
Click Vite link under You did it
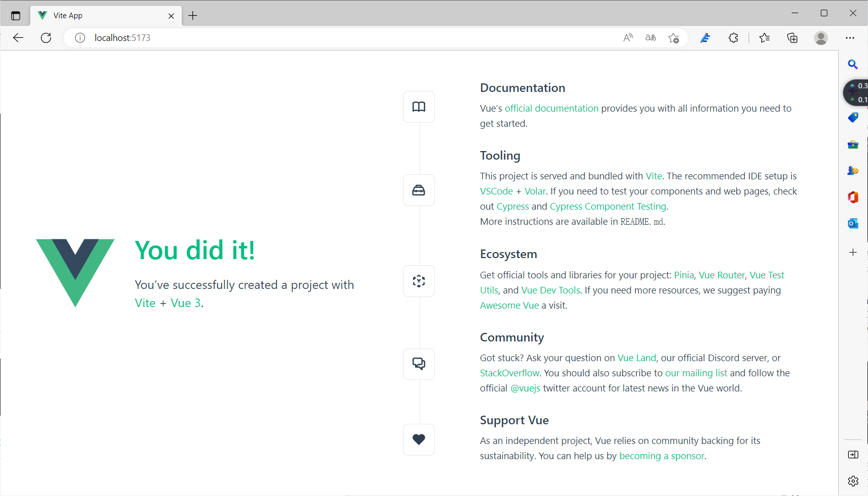[145, 303]
